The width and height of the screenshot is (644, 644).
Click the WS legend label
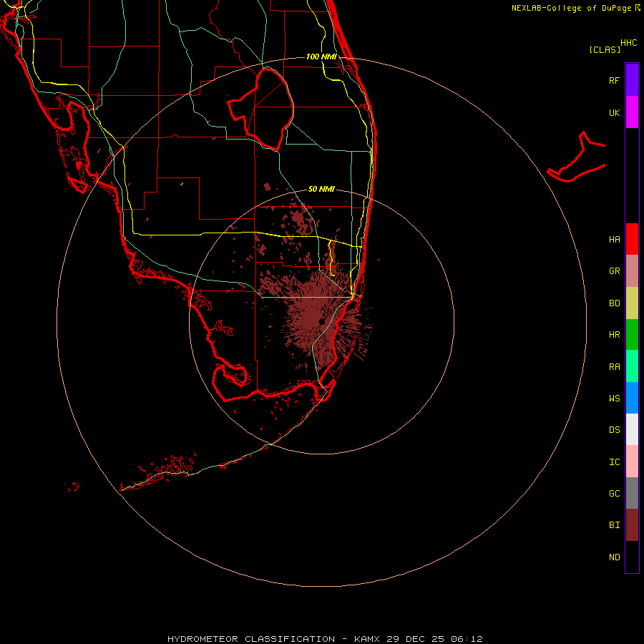(x=614, y=398)
